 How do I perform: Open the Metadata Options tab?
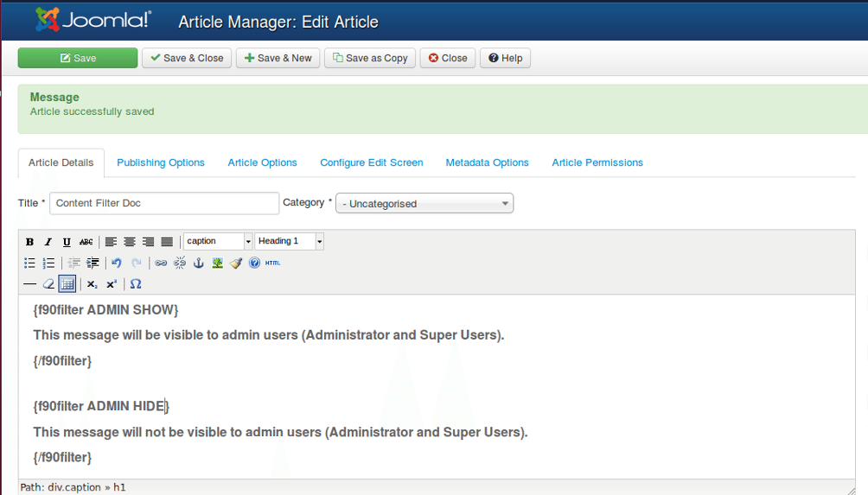pyautogui.click(x=487, y=162)
